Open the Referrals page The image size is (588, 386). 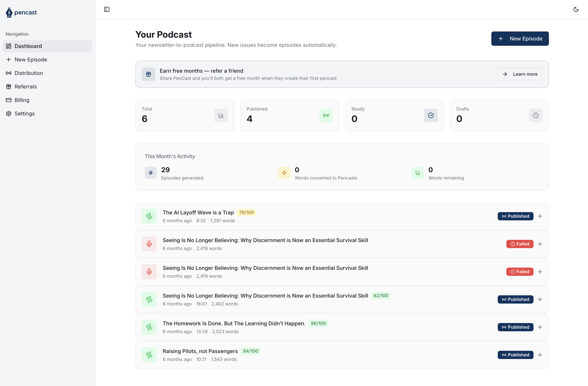click(x=47, y=87)
